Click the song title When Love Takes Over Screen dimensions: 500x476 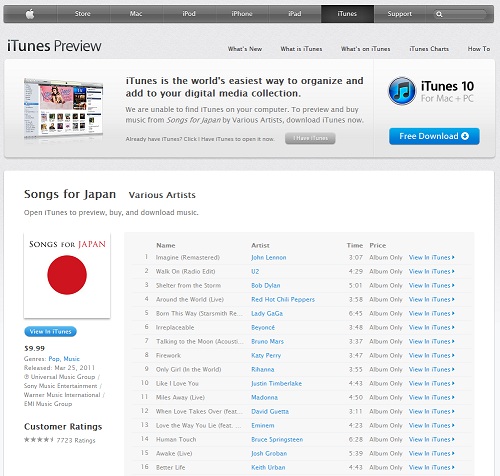coord(199,412)
